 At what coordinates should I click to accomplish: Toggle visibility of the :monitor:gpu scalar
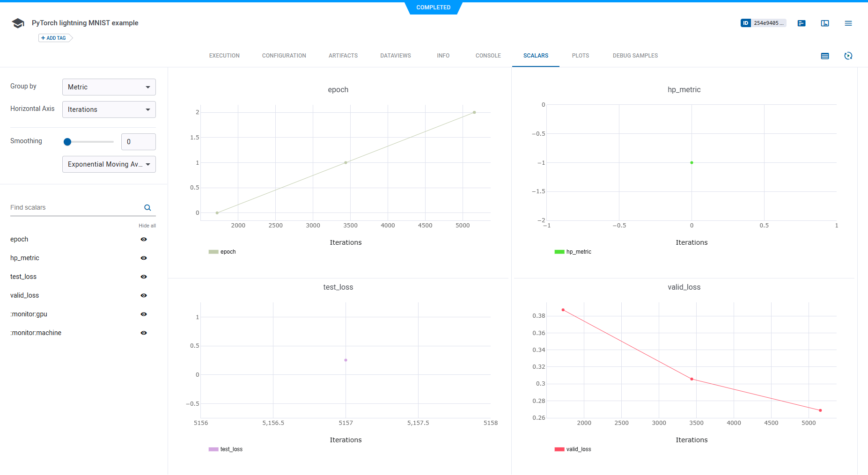point(144,314)
